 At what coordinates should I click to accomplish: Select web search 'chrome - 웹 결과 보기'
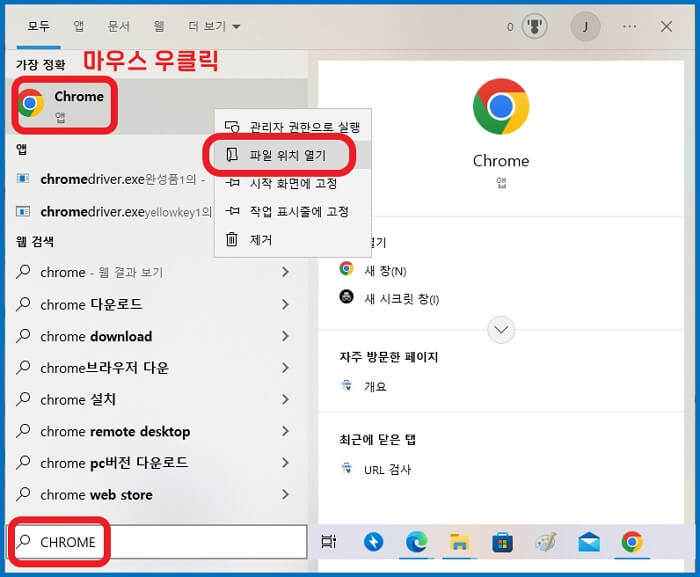101,272
